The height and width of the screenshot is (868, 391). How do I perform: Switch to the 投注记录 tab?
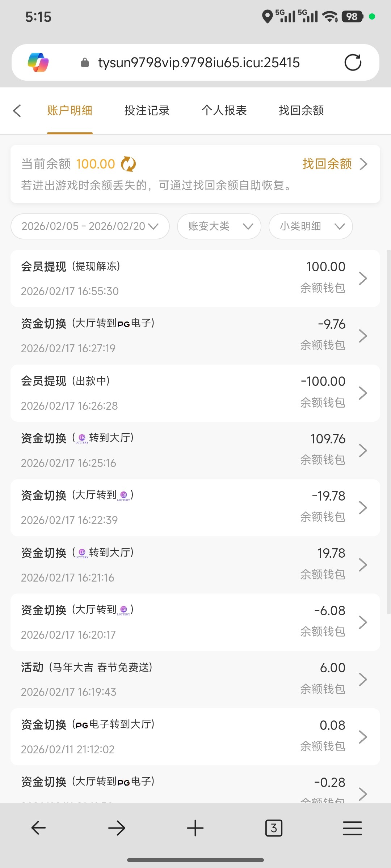coord(147,111)
